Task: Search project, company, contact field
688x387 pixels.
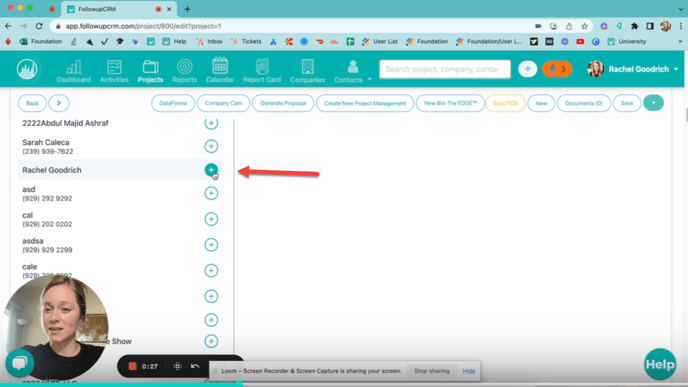Action: click(444, 69)
